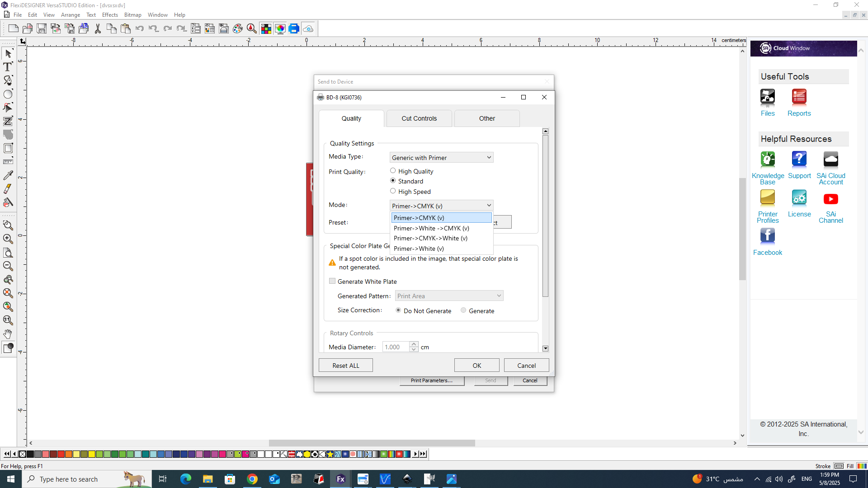868x488 pixels.
Task: Open the File menu
Action: 18,15
